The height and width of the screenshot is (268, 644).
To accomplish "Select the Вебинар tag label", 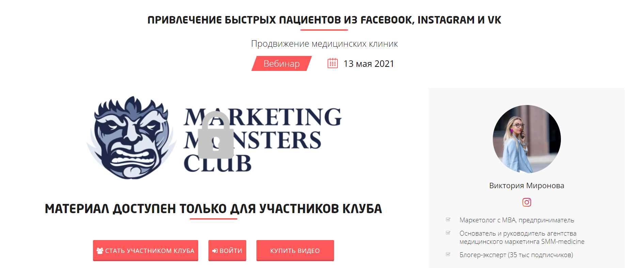I will [x=281, y=63].
